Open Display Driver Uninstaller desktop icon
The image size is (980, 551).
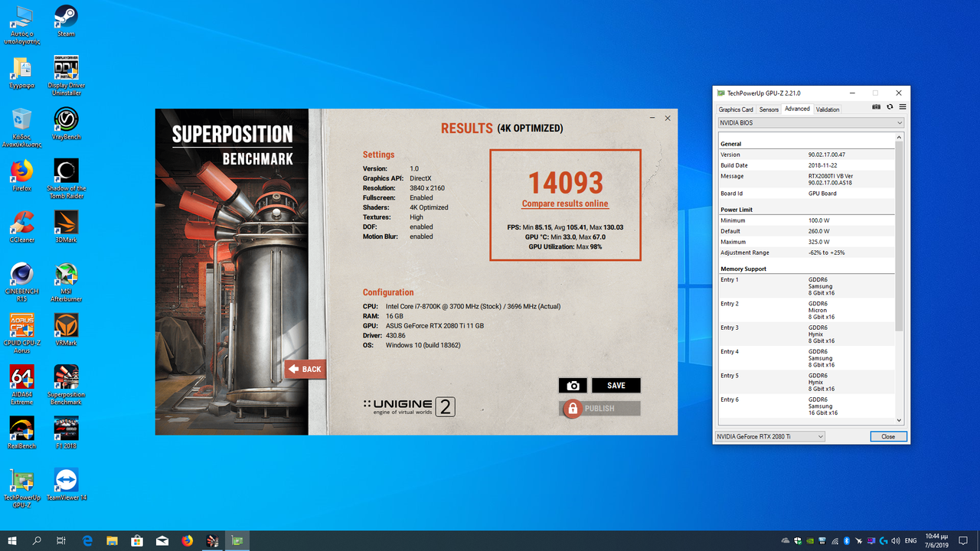[66, 75]
